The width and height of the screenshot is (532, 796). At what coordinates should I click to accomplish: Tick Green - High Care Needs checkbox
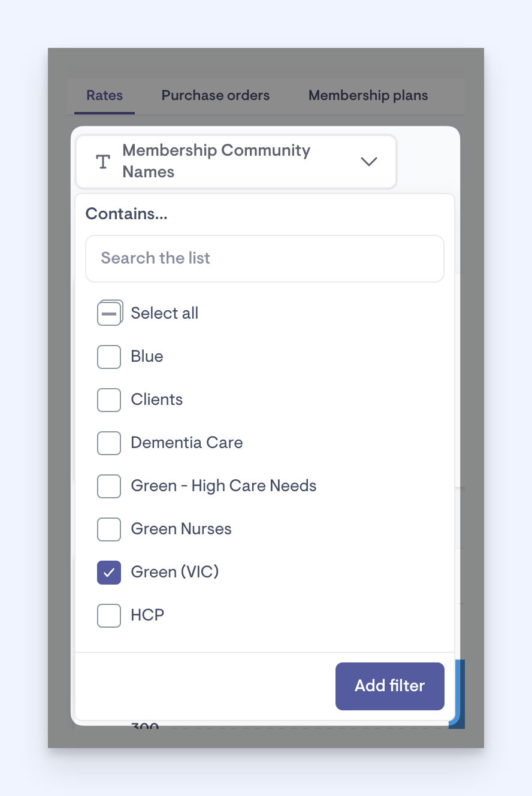[109, 486]
